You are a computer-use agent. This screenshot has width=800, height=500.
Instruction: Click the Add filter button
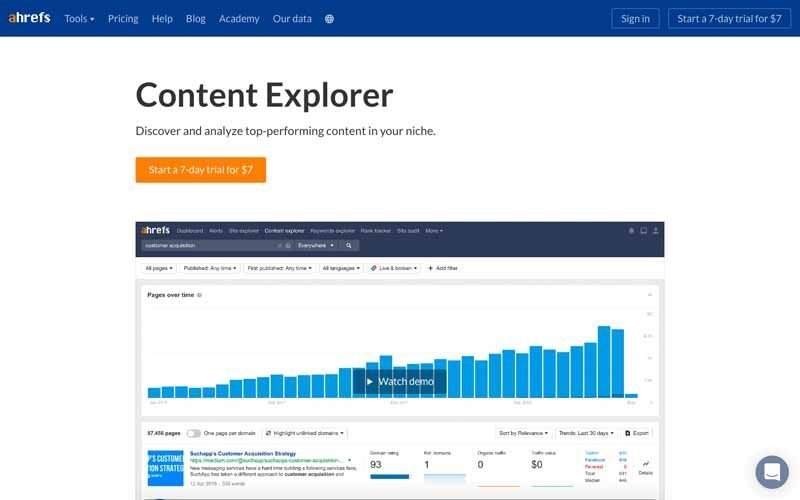tap(443, 268)
